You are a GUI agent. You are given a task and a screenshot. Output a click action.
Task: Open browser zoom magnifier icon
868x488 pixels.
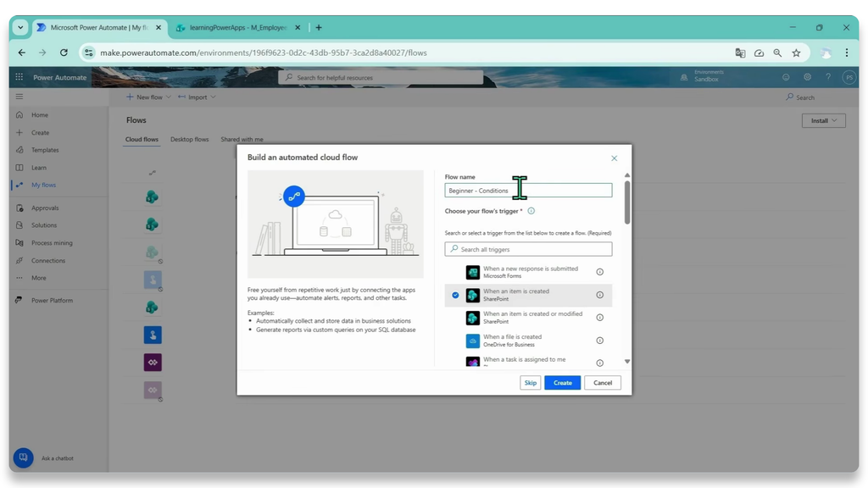tap(777, 53)
